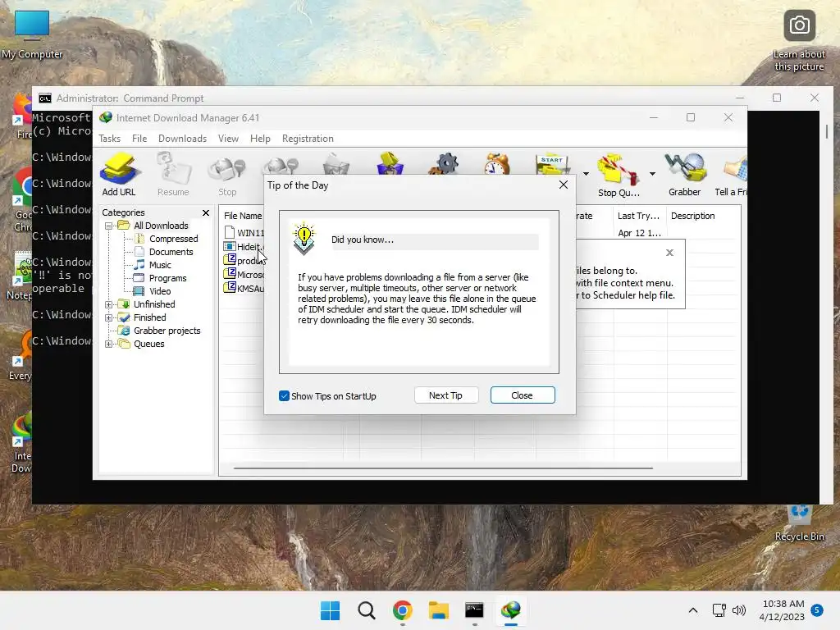
Task: Close the Categories panel via its X
Action: tap(206, 212)
